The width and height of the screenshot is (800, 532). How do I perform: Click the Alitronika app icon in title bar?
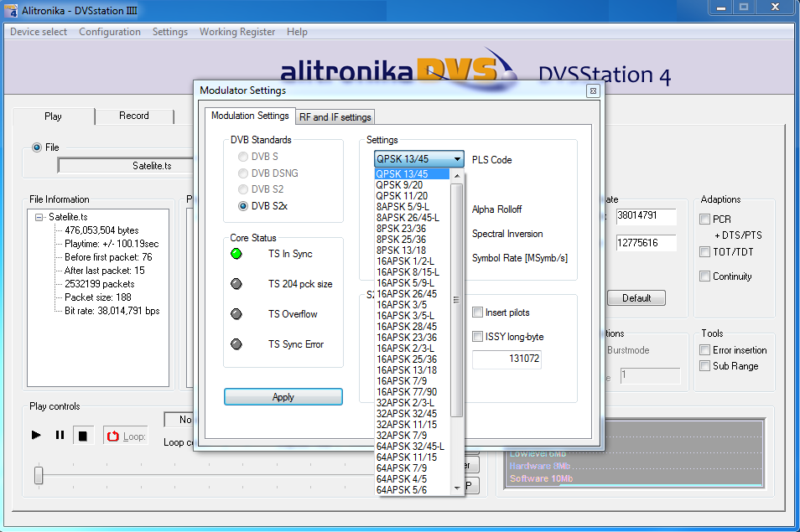[x=13, y=9]
